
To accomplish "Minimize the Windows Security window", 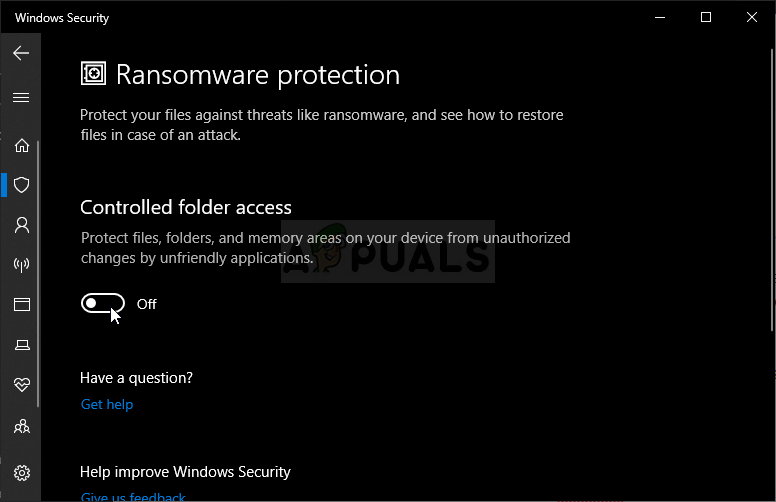I will (x=659, y=17).
